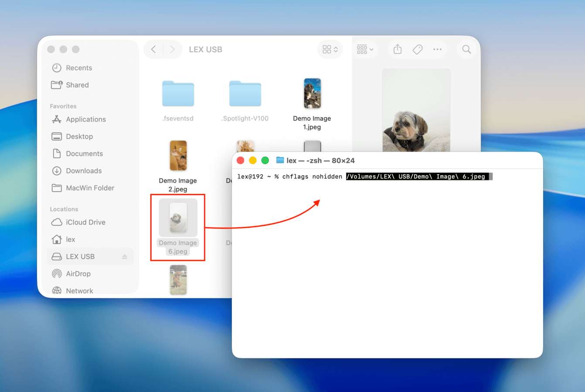Start a search with the magnifying glass
Viewport: 585px width, 392px height.
466,49
